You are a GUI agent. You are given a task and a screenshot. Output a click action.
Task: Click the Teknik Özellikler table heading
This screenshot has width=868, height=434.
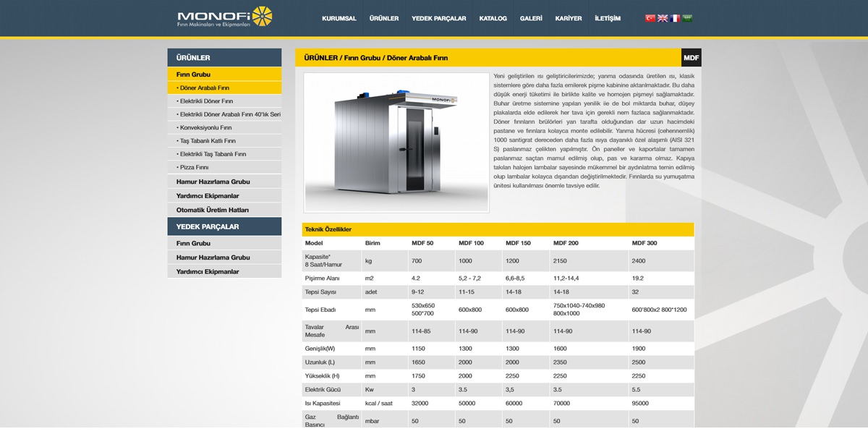[x=328, y=229]
